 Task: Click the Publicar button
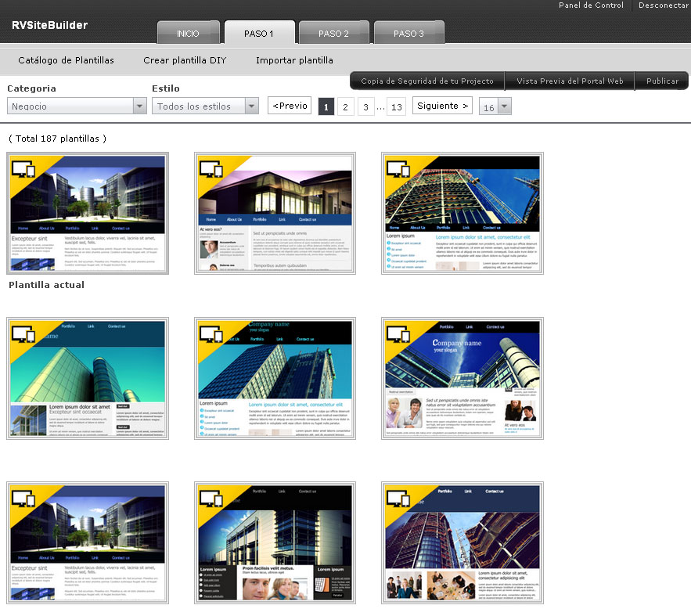[662, 81]
